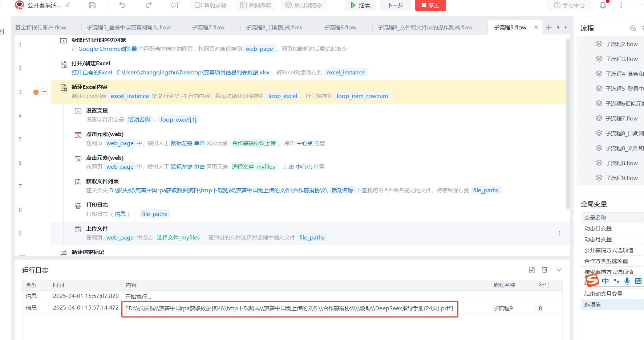
Task: Export the run log file icon
Action: [x=532, y=270]
